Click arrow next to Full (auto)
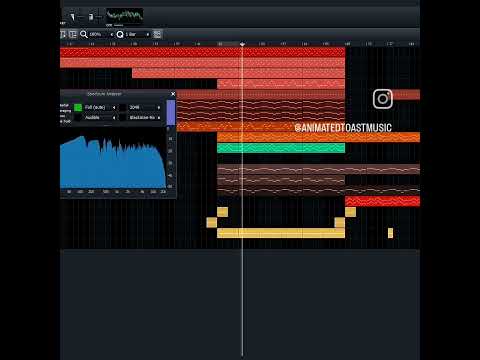Screen dimensions: 480x360 click(114, 107)
